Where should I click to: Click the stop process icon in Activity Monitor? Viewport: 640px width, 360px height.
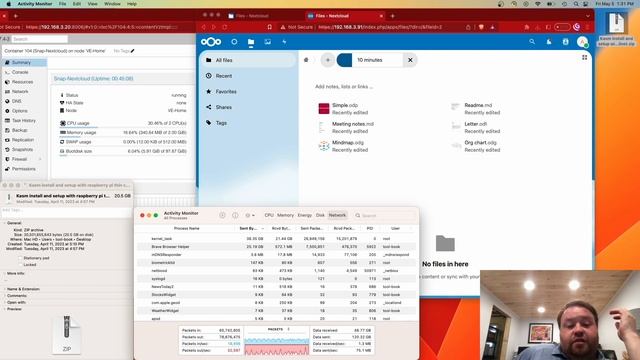[222, 215]
